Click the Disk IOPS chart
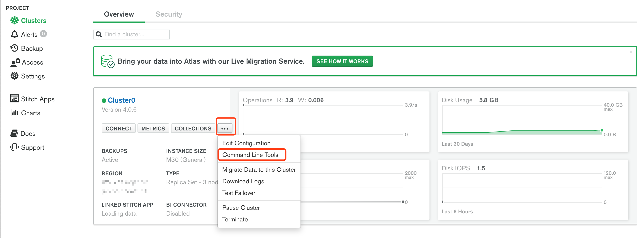The image size is (644, 238). (x=533, y=190)
